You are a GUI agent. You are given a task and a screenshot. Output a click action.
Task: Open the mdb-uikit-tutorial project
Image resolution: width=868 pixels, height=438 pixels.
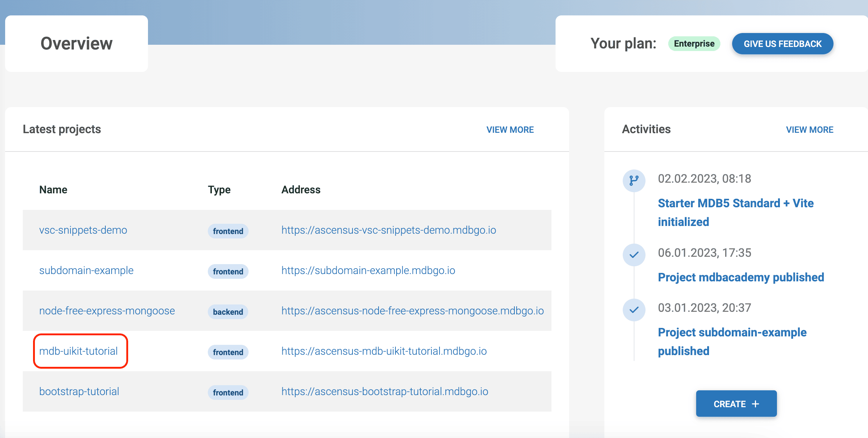pyautogui.click(x=79, y=351)
